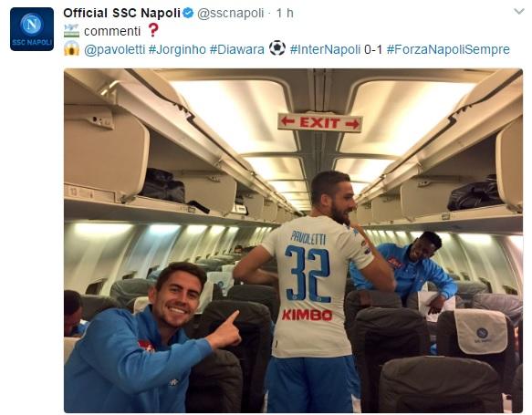This screenshot has height=415, width=532.
Task: Click the emoji before the word commenti
Action: pos(71,30)
